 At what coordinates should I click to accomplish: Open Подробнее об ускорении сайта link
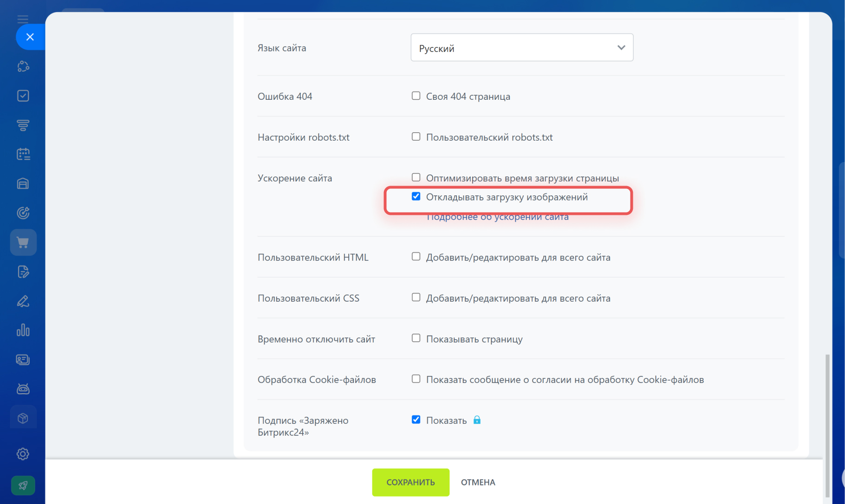tap(497, 217)
